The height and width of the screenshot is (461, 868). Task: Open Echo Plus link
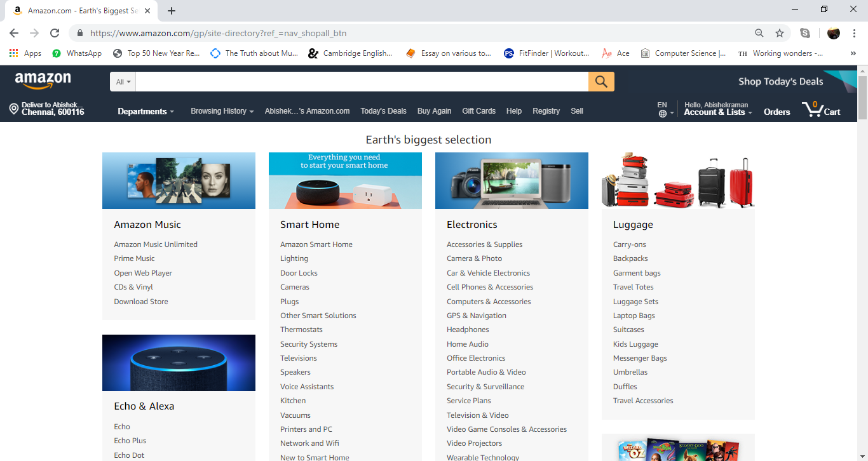[130, 441]
